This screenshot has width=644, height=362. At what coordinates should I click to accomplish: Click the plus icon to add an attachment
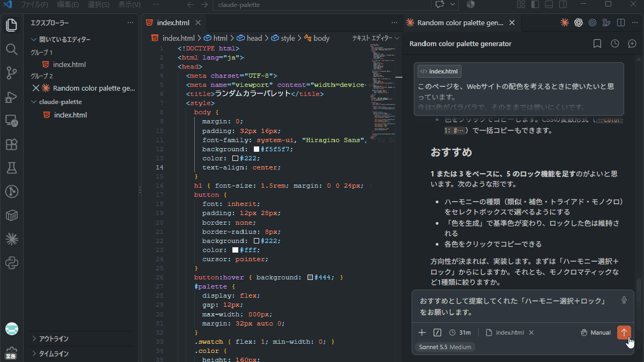point(422,333)
